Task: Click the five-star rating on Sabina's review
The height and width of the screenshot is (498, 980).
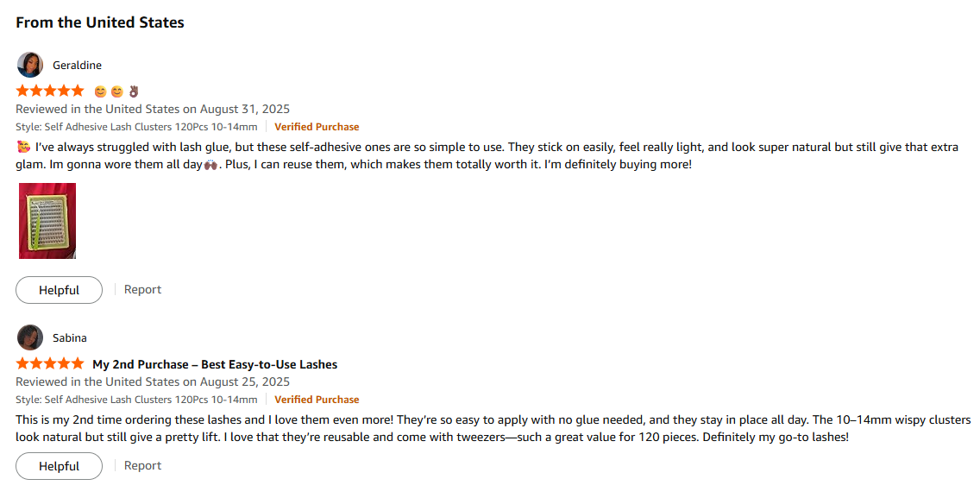Action: click(x=50, y=363)
